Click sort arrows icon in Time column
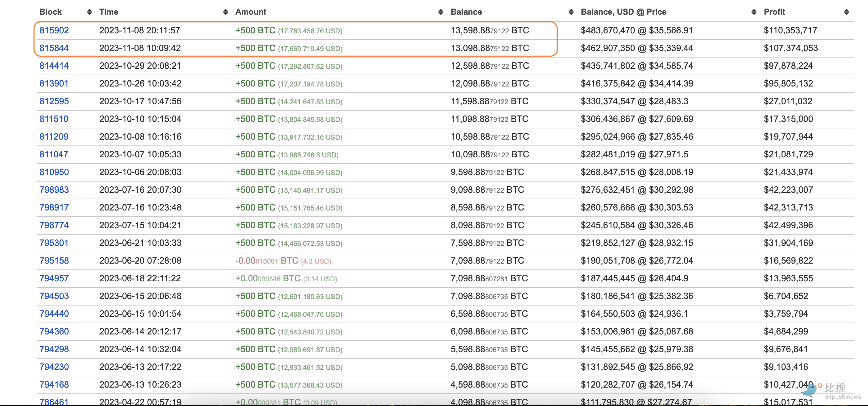The width and height of the screenshot is (868, 406). (225, 12)
